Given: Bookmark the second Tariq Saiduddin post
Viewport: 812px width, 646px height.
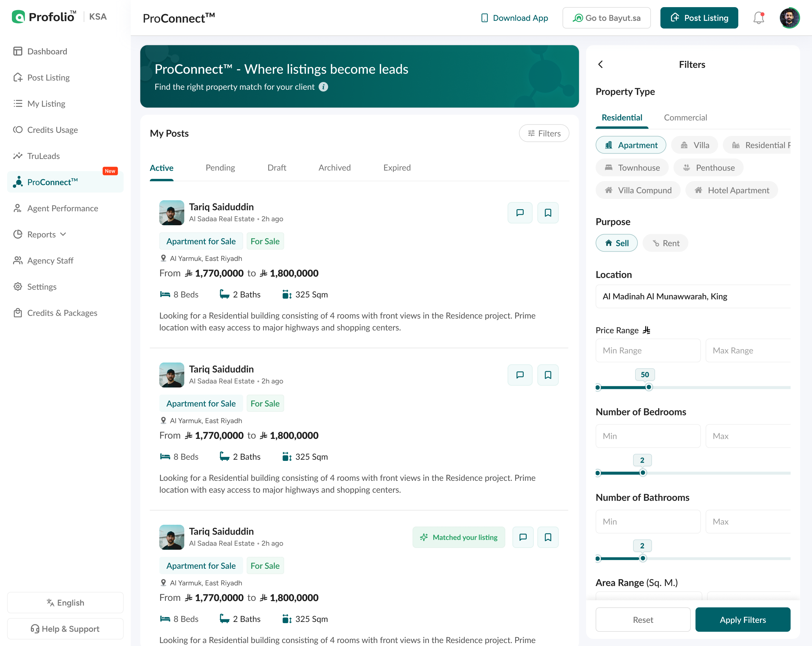Looking at the screenshot, I should (x=548, y=375).
